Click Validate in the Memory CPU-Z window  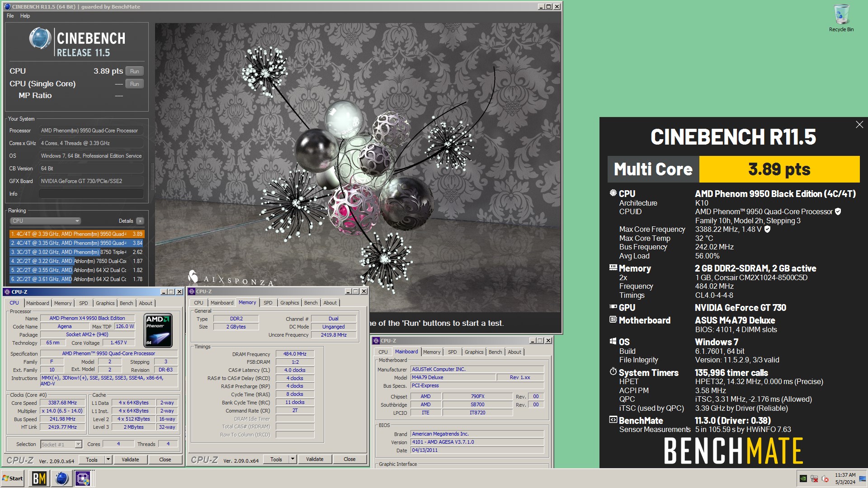click(x=315, y=459)
